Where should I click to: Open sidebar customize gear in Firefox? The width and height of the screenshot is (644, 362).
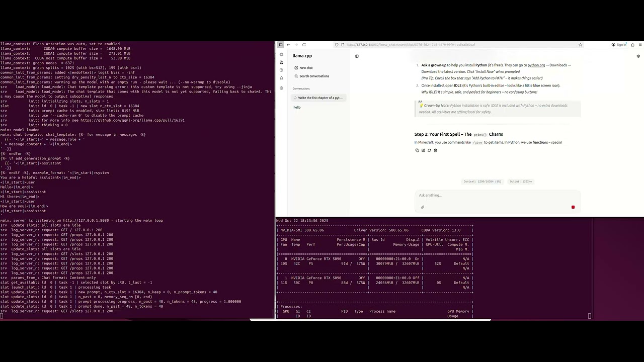click(x=281, y=88)
